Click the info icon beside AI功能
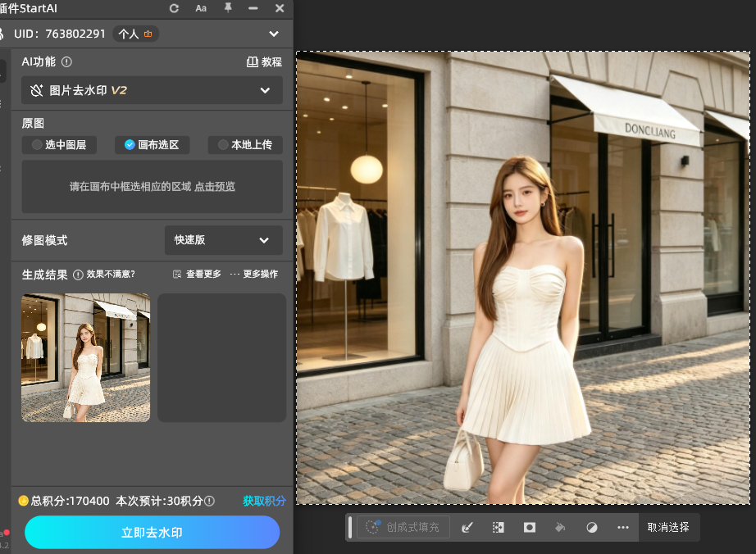Viewport: 756px width, 554px height. tap(66, 61)
